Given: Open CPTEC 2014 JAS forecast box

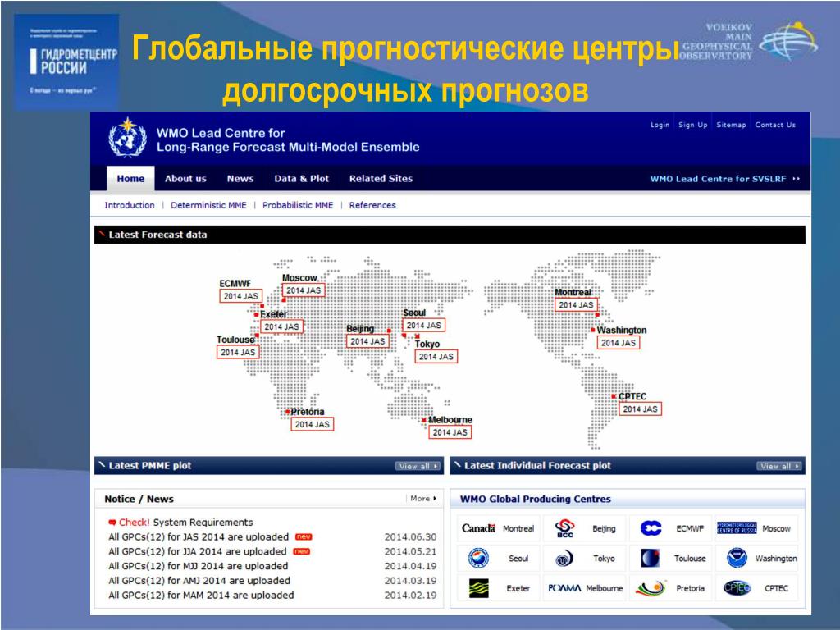Looking at the screenshot, I should (x=640, y=409).
